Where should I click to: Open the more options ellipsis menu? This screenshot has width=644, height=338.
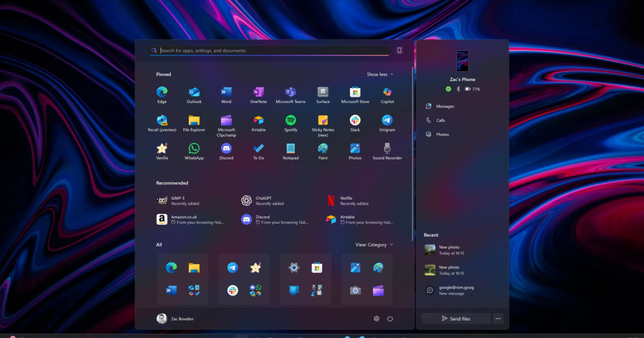(498, 319)
